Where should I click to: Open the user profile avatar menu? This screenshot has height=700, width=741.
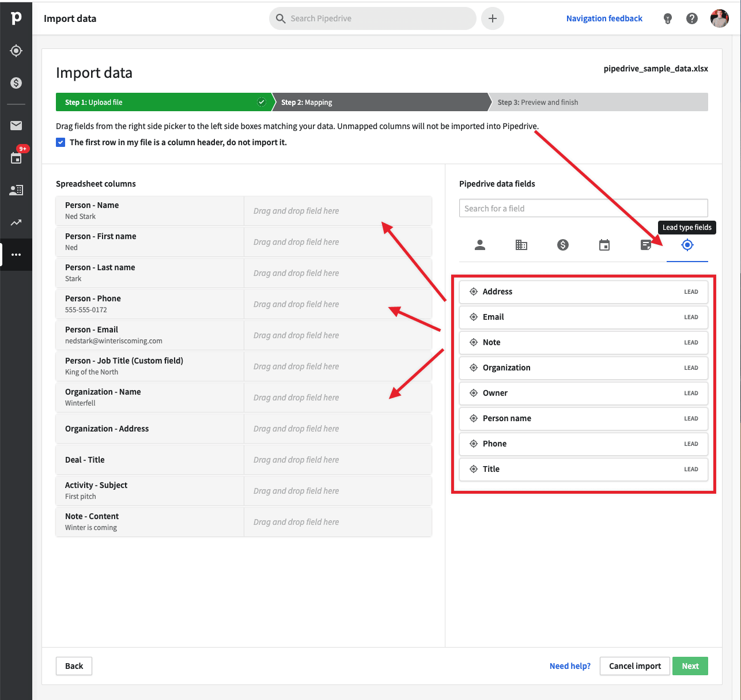tap(719, 18)
